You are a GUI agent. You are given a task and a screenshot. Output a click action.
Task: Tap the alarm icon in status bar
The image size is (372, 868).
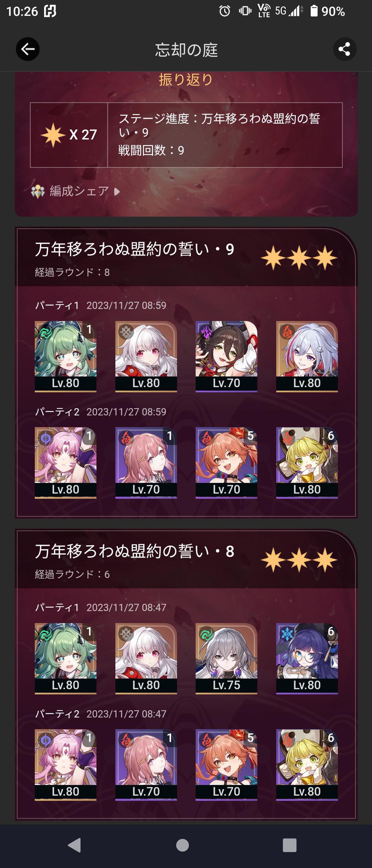click(x=225, y=11)
